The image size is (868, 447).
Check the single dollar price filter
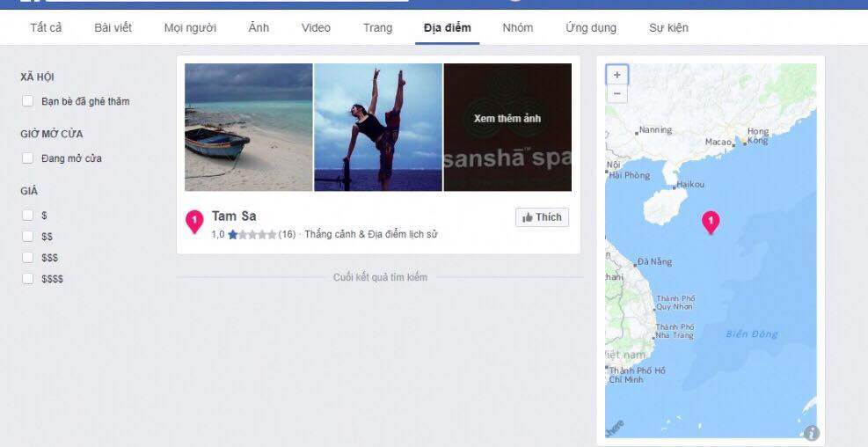(x=28, y=215)
